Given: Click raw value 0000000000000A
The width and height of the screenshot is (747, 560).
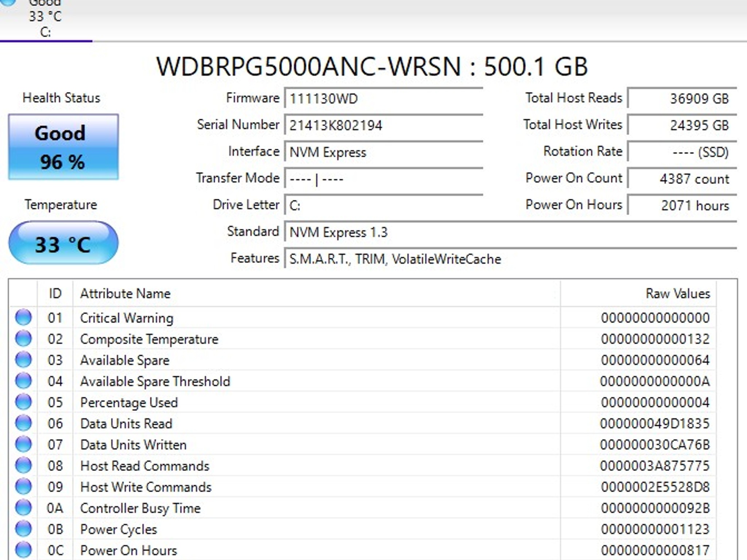Looking at the screenshot, I should [655, 381].
